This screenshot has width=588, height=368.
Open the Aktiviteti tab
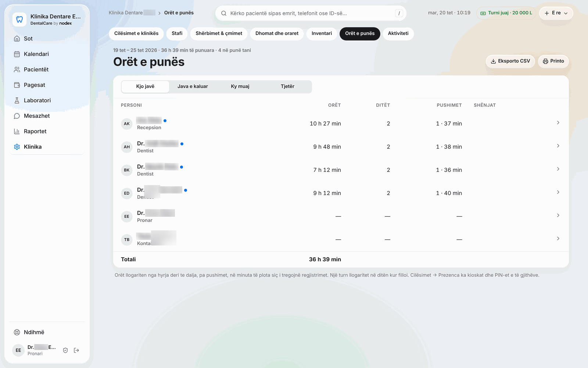[x=398, y=33]
